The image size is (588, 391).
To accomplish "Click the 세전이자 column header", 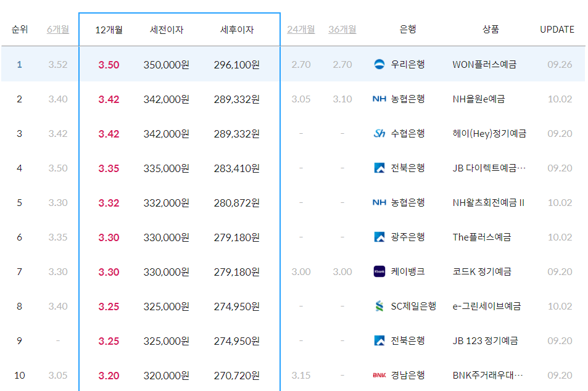I will point(167,30).
